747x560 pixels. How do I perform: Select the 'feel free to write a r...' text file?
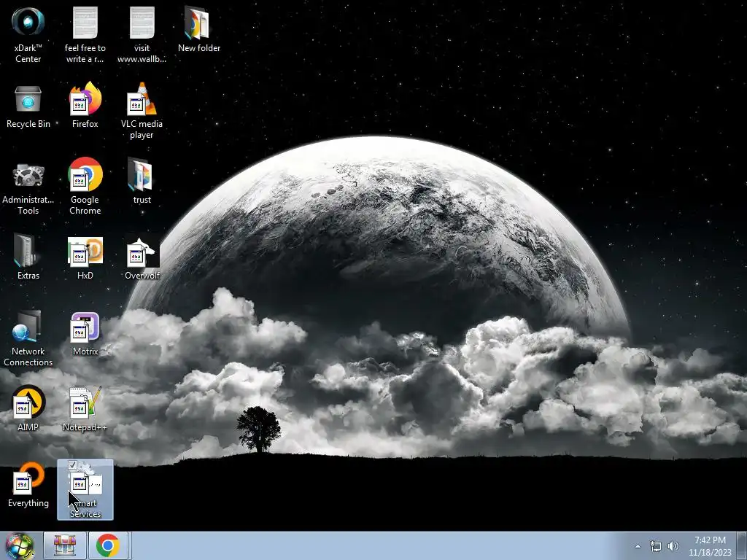click(x=85, y=34)
